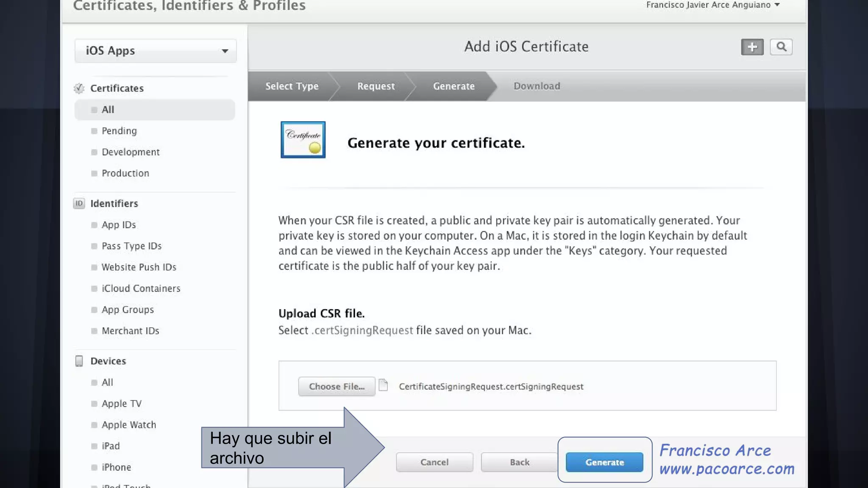Open App IDs under Identifiers
The height and width of the screenshot is (488, 868).
[x=119, y=225]
